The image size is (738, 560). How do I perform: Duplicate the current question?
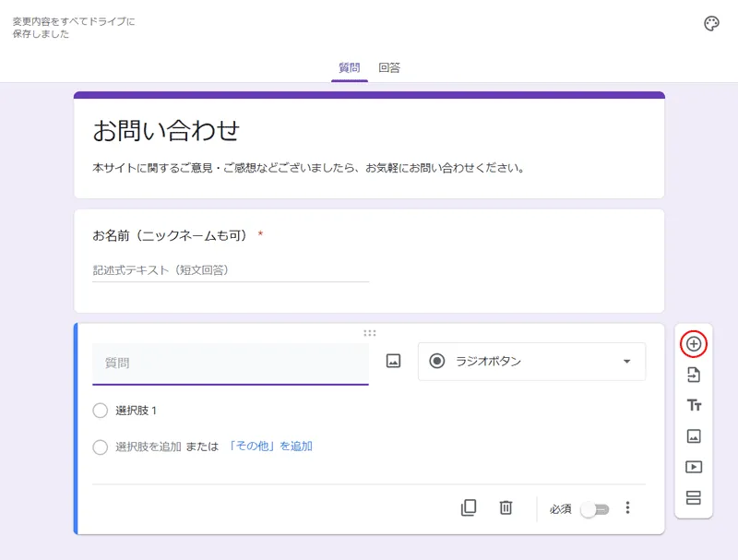coord(469,507)
